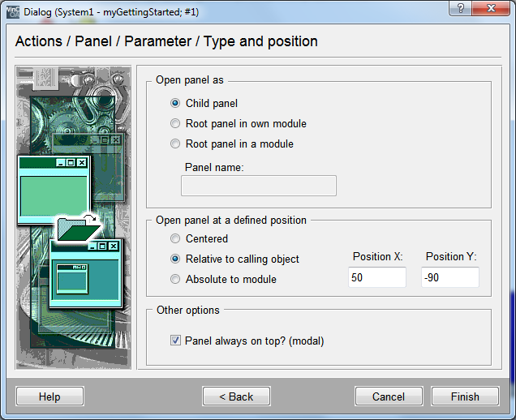This screenshot has height=420, width=516.
Task: Toggle Panel always on top (modal) checkbox
Action: pos(175,341)
